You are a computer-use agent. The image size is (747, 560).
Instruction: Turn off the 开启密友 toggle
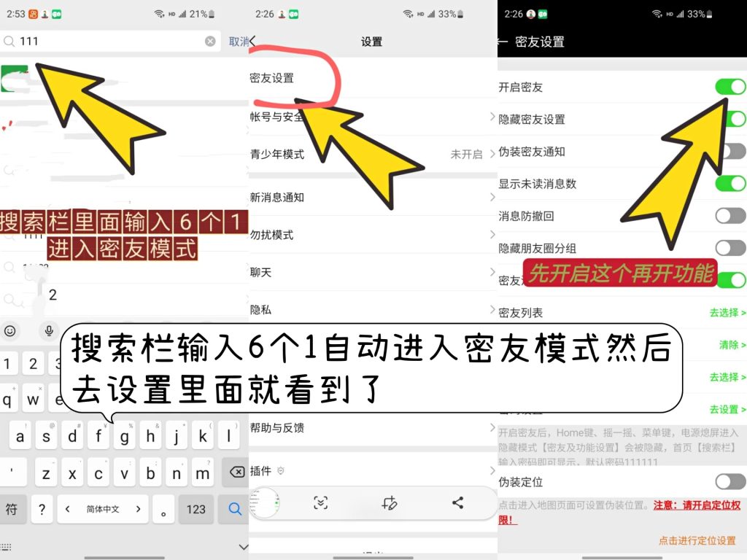coord(730,87)
